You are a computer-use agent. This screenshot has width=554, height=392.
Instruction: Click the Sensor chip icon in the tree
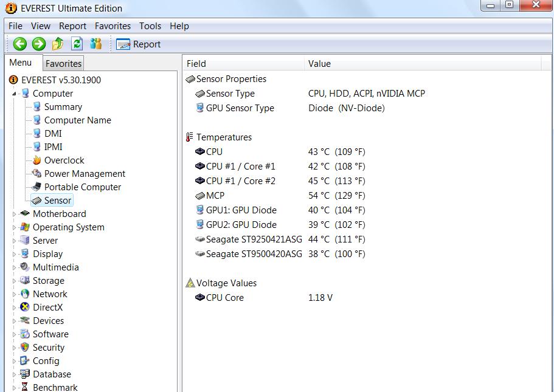click(36, 201)
